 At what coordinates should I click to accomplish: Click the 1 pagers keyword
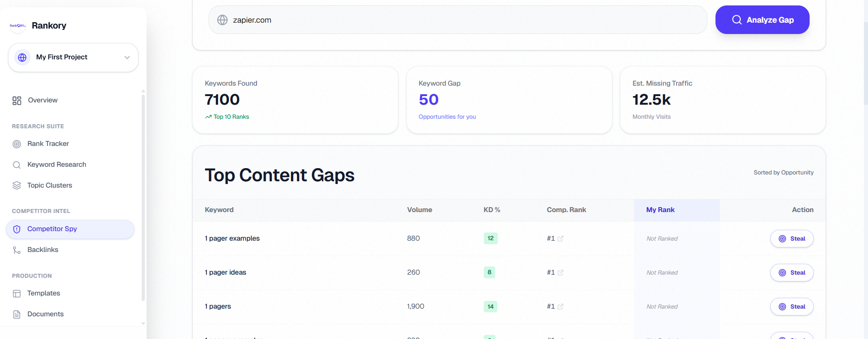click(218, 306)
